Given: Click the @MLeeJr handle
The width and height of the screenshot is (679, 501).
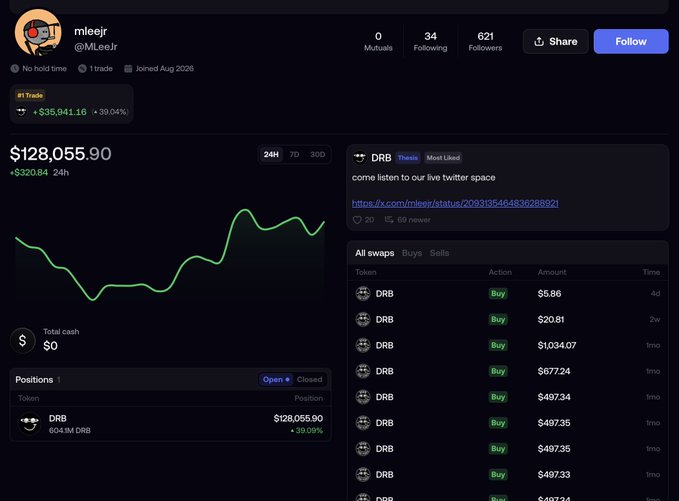Looking at the screenshot, I should 96,47.
